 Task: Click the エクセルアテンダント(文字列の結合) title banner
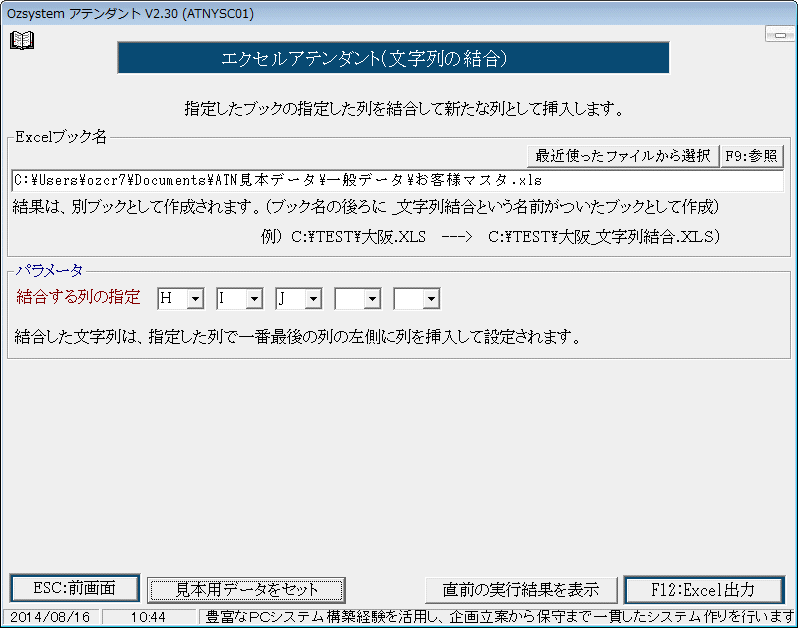393,58
